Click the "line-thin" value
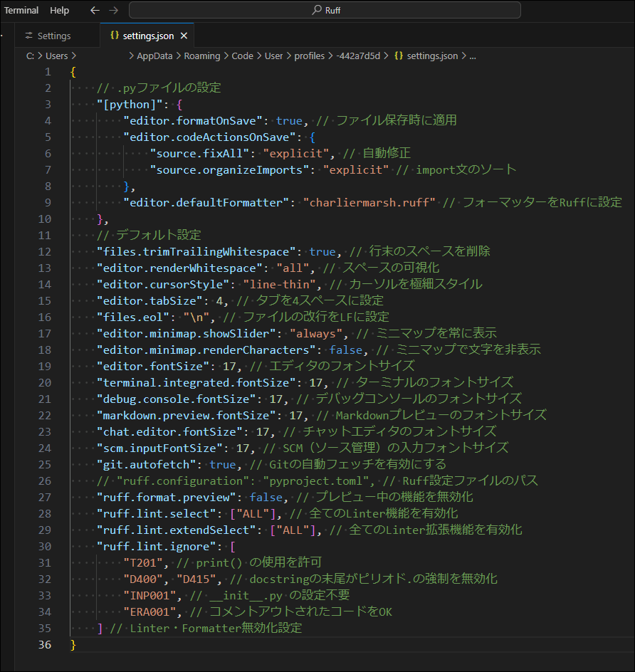This screenshot has width=635, height=672. coord(279,285)
